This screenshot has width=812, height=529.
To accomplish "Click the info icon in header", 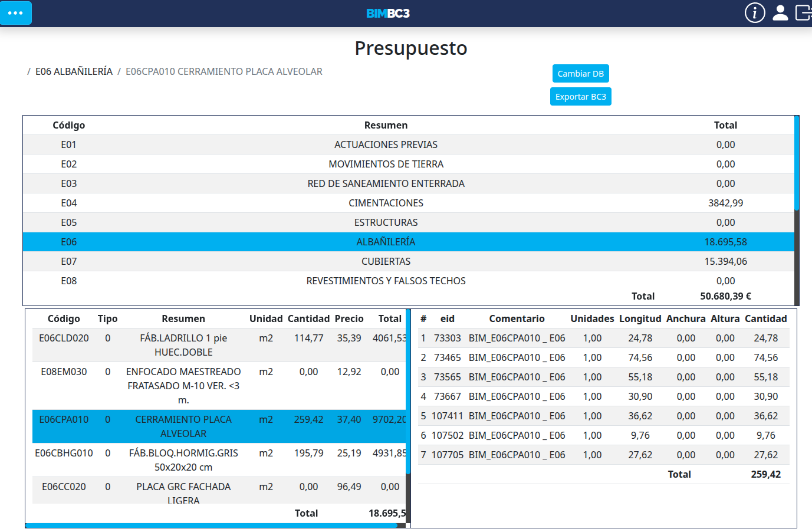I will tap(755, 12).
